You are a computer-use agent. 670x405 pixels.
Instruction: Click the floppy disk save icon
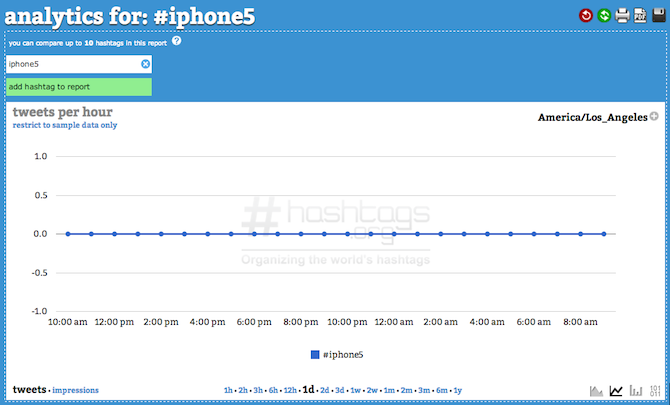[x=659, y=15]
